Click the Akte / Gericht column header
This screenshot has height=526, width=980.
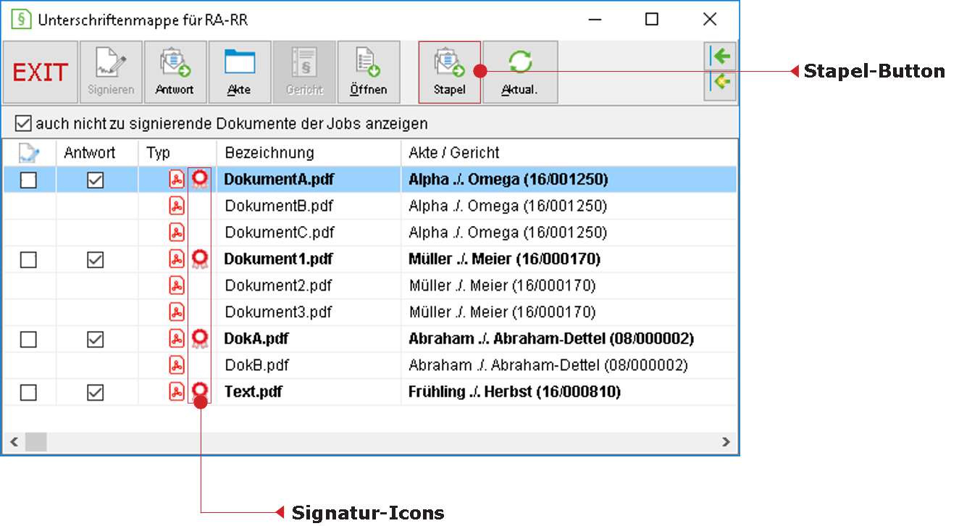pyautogui.click(x=454, y=153)
